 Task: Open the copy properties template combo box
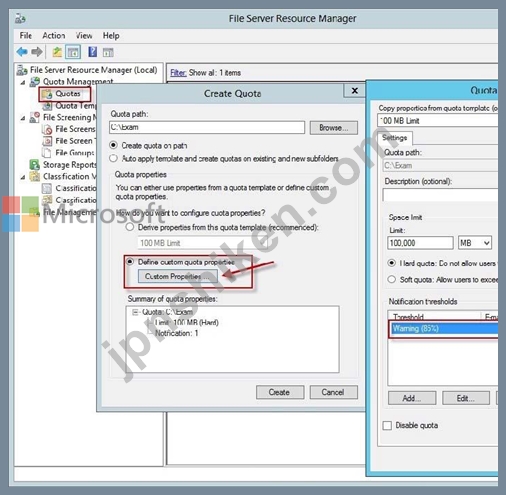pyautogui.click(x=438, y=120)
